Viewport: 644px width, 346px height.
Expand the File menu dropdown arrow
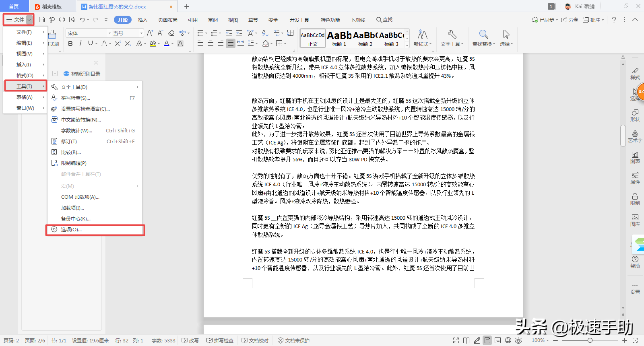pyautogui.click(x=29, y=20)
